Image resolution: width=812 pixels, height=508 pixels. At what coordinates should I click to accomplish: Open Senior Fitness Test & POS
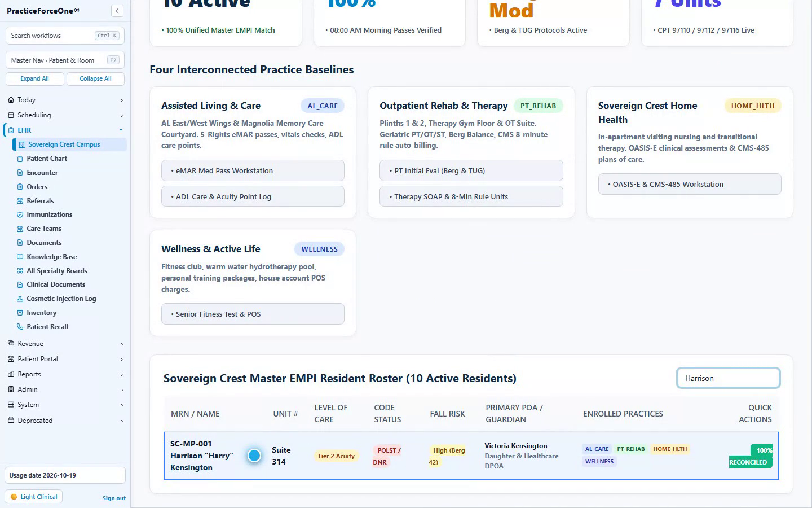point(253,314)
